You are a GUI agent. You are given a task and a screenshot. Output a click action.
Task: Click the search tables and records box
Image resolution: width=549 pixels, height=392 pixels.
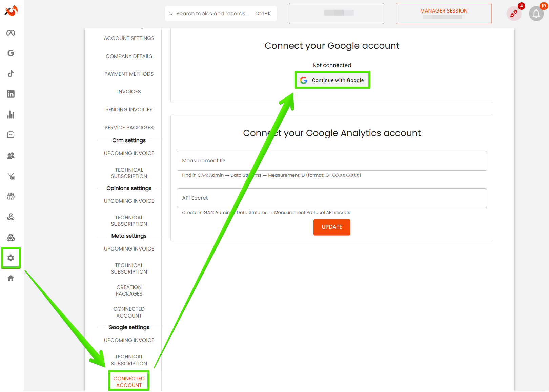(221, 14)
